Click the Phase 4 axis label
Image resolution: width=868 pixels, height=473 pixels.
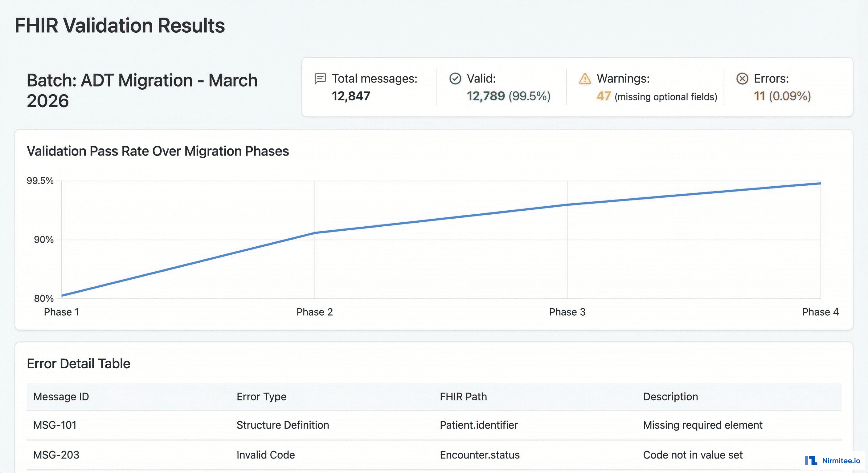pos(821,312)
